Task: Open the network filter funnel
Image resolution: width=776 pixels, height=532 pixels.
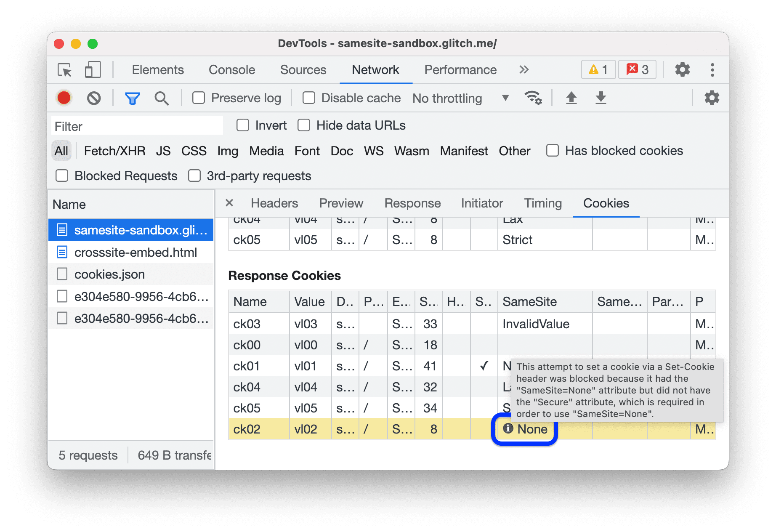Action: tap(132, 98)
